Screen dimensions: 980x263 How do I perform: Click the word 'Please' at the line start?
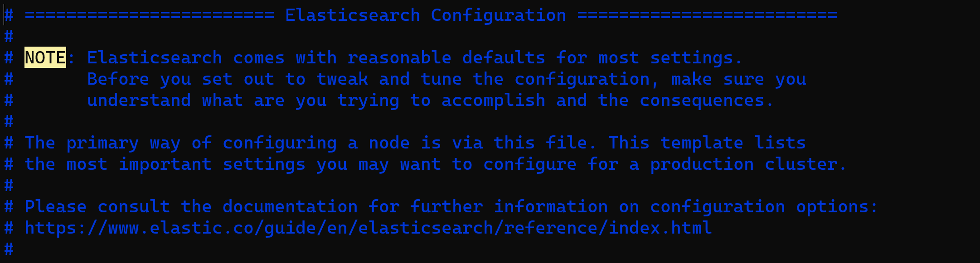pos(55,206)
